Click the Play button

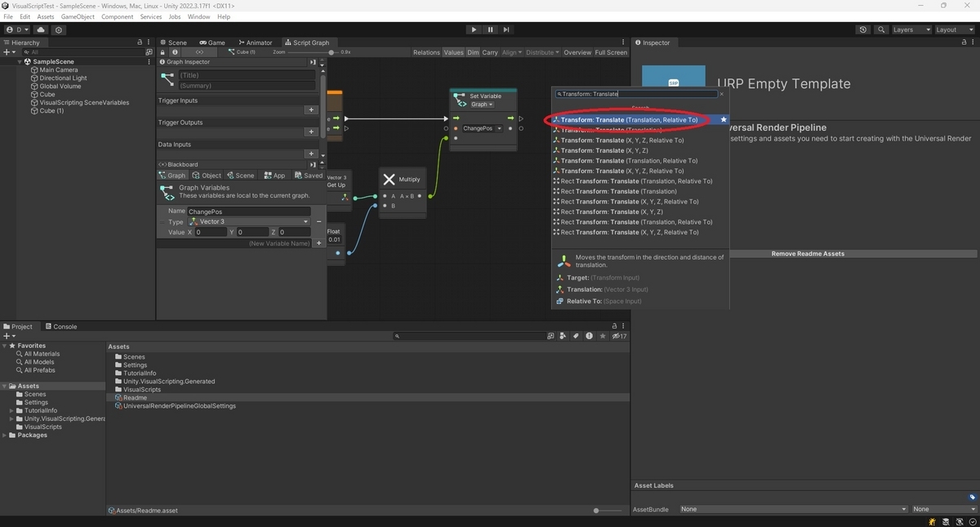(474, 29)
